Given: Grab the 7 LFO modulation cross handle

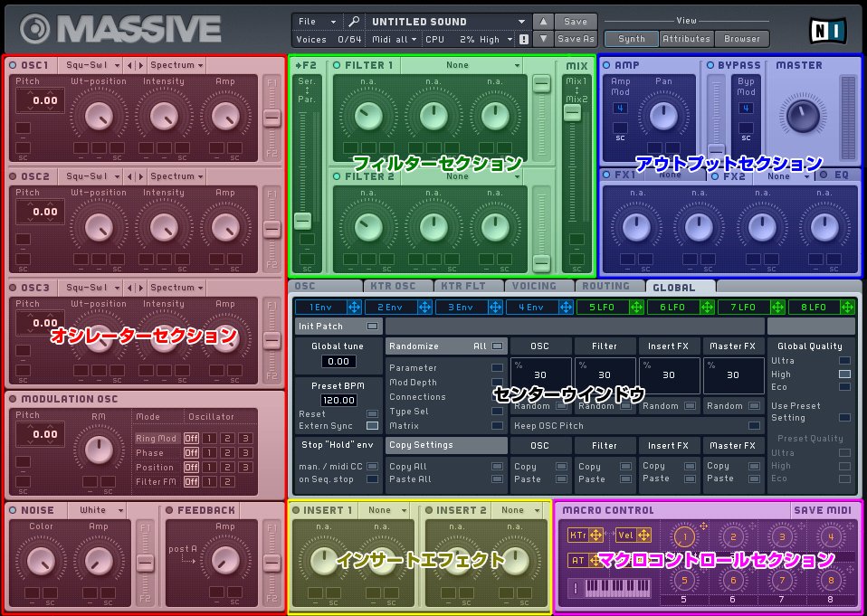Looking at the screenshot, I should click(777, 308).
